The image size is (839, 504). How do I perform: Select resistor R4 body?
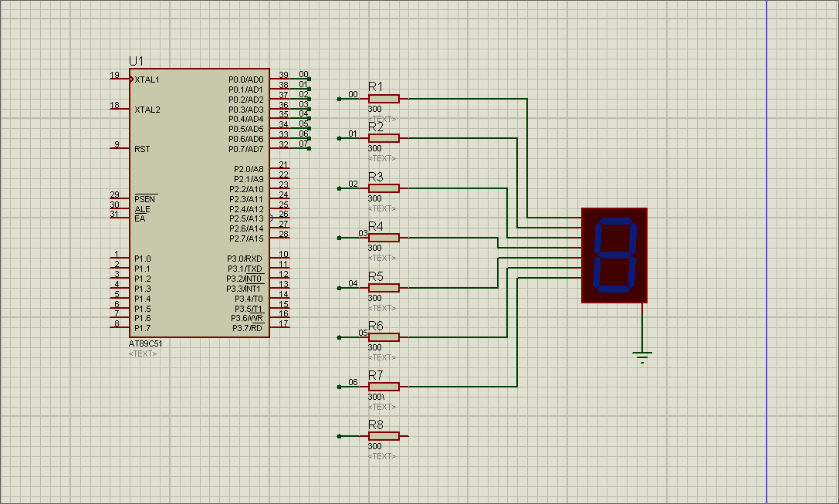point(384,238)
